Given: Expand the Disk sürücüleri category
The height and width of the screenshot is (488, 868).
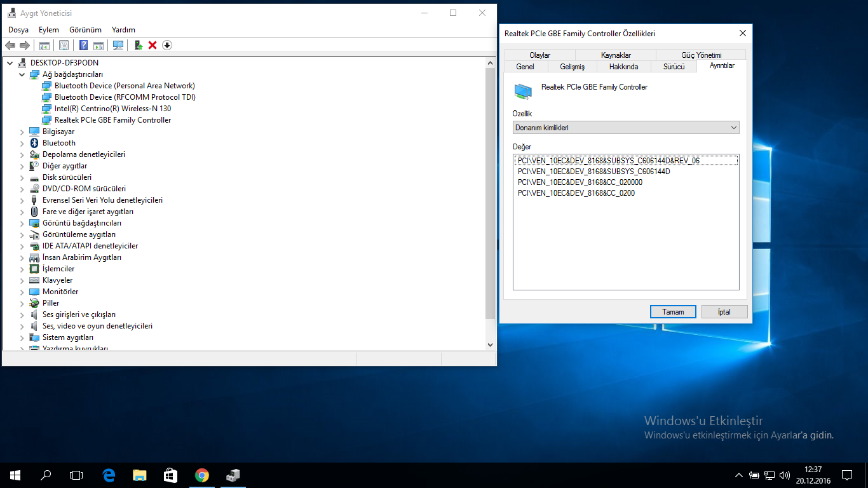Looking at the screenshot, I should [22, 177].
